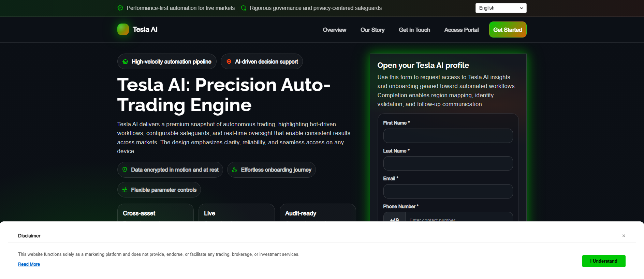Click the shield icon beside Rigorous governance
Image resolution: width=644 pixels, height=279 pixels.
pos(244,8)
